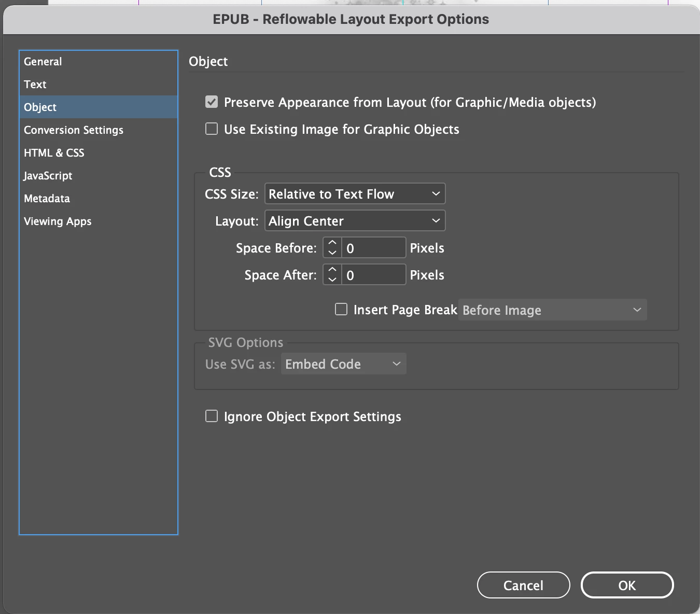The width and height of the screenshot is (700, 614).
Task: Switch to HTML & CSS category
Action: (99, 153)
